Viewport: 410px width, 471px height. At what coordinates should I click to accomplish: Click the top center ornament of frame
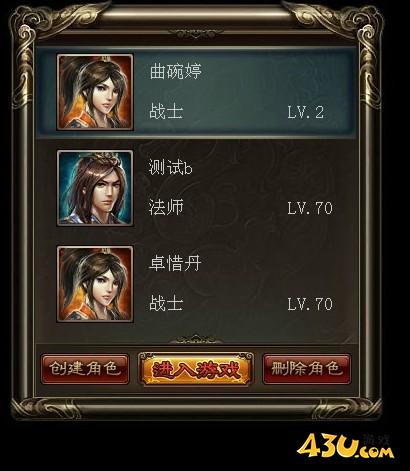click(196, 33)
